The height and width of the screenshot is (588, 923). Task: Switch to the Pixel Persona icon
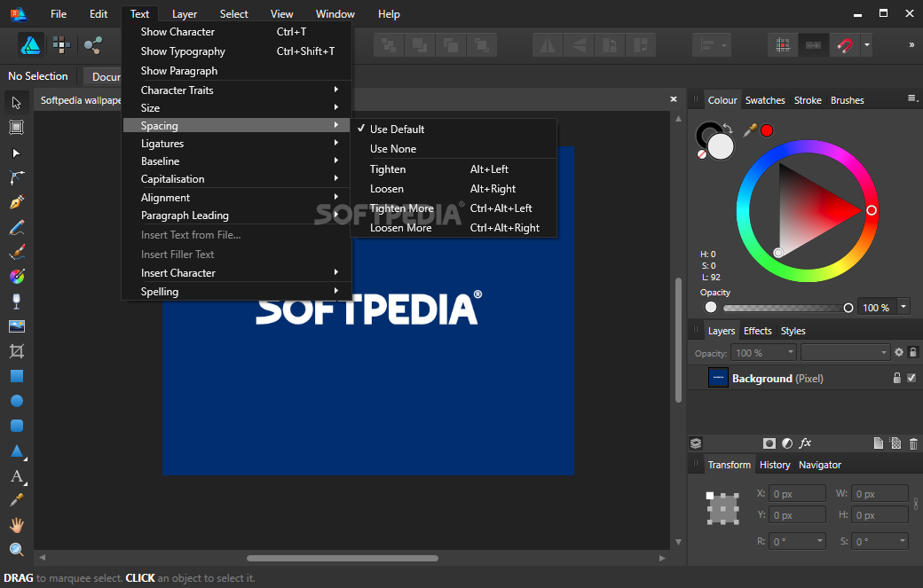point(61,45)
